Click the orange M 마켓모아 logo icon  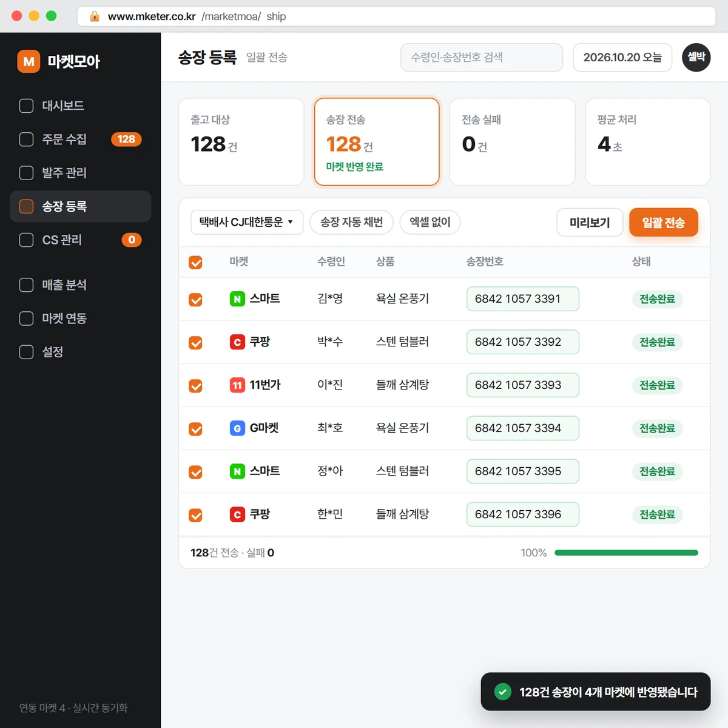(29, 61)
